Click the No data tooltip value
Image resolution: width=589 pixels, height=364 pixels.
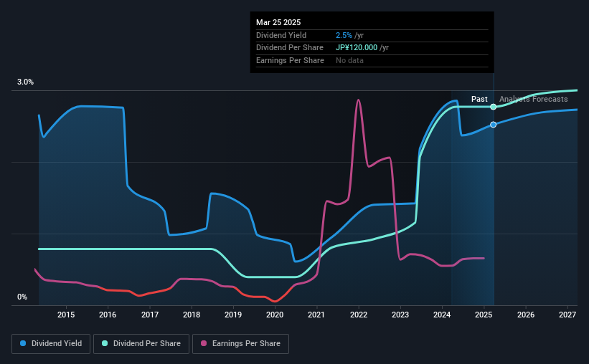coord(349,60)
